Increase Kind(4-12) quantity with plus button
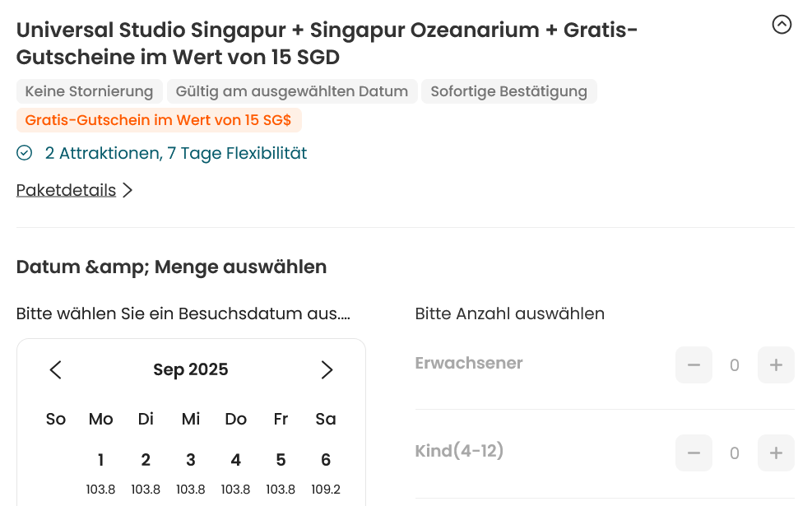Image resolution: width=812 pixels, height=506 pixels. 776,453
